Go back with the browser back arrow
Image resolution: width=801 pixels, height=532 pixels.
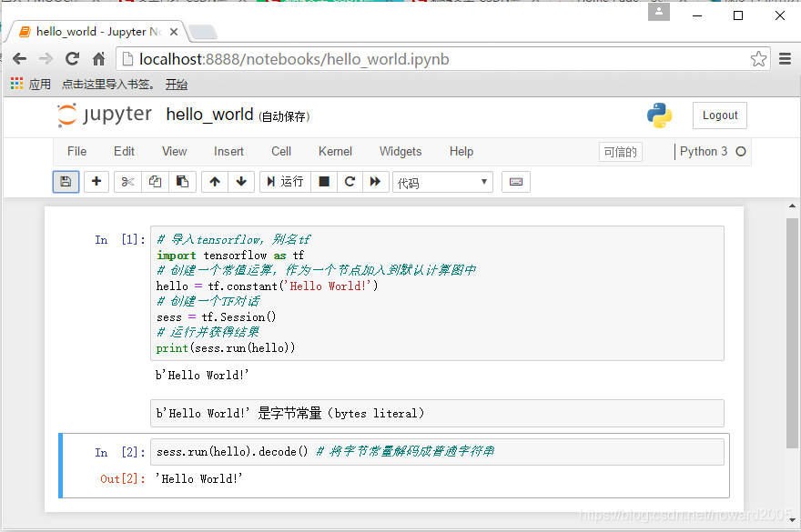tap(19, 59)
